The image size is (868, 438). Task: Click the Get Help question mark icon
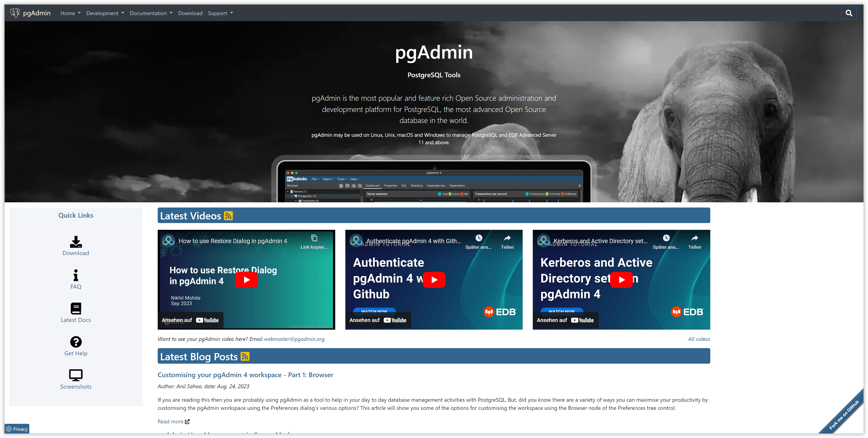(x=76, y=342)
